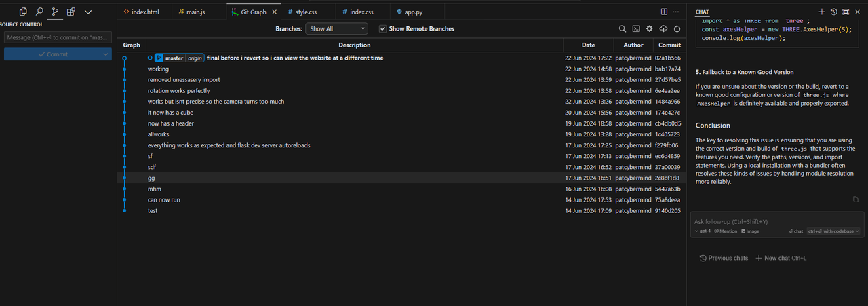Show chat history in the chat panel

pyautogui.click(x=833, y=12)
